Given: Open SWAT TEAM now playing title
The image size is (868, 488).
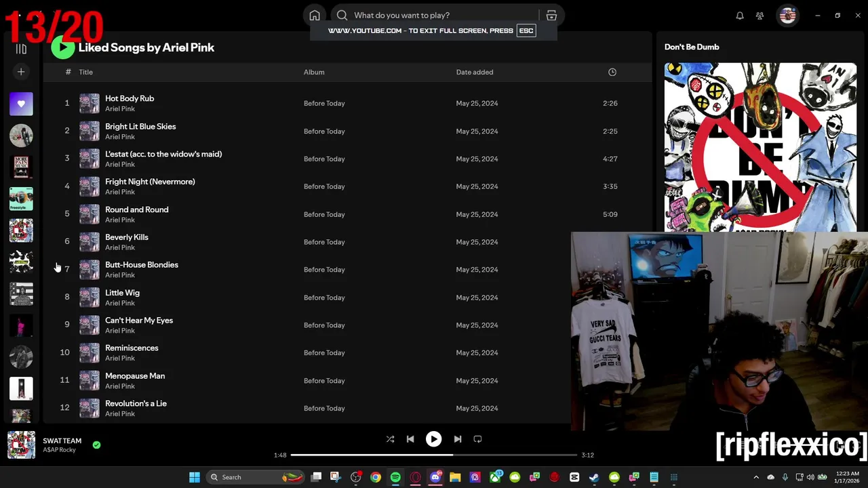Looking at the screenshot, I should coord(62,441).
